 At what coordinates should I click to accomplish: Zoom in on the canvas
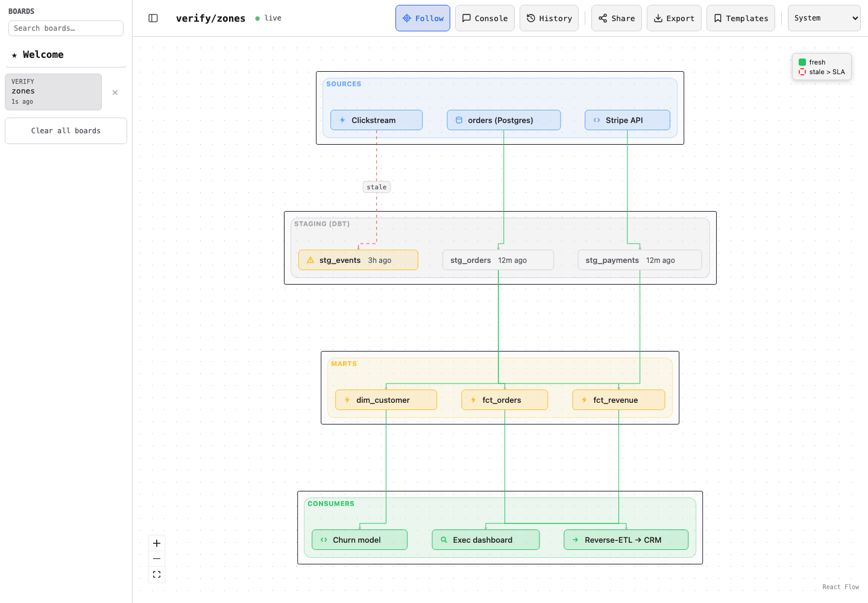click(157, 543)
